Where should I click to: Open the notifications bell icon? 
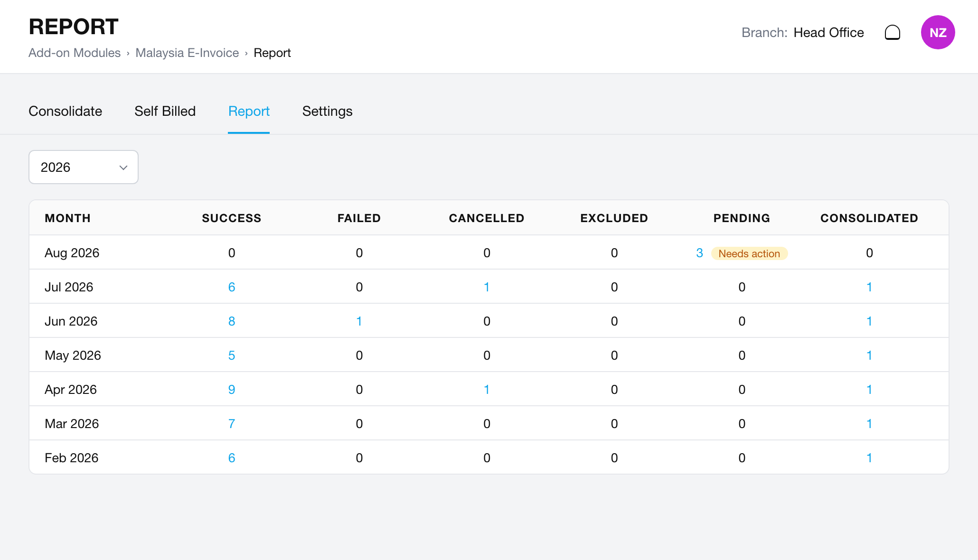(x=893, y=32)
